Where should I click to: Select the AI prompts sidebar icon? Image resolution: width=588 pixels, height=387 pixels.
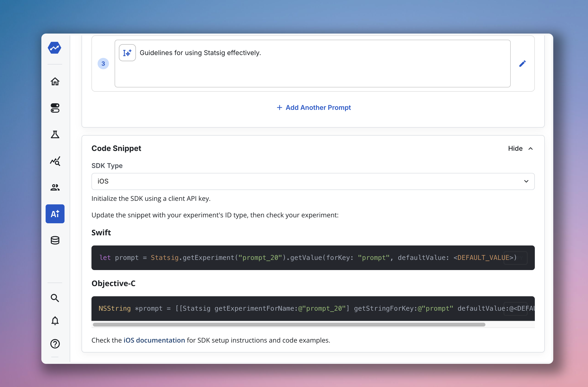(55, 214)
